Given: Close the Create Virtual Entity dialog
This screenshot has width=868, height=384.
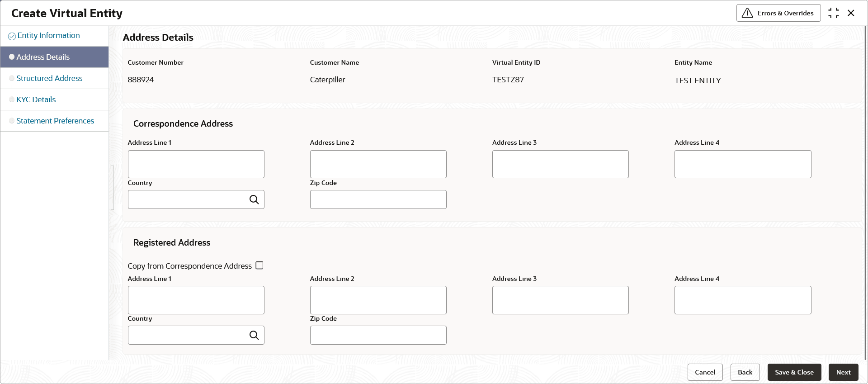Looking at the screenshot, I should (851, 13).
